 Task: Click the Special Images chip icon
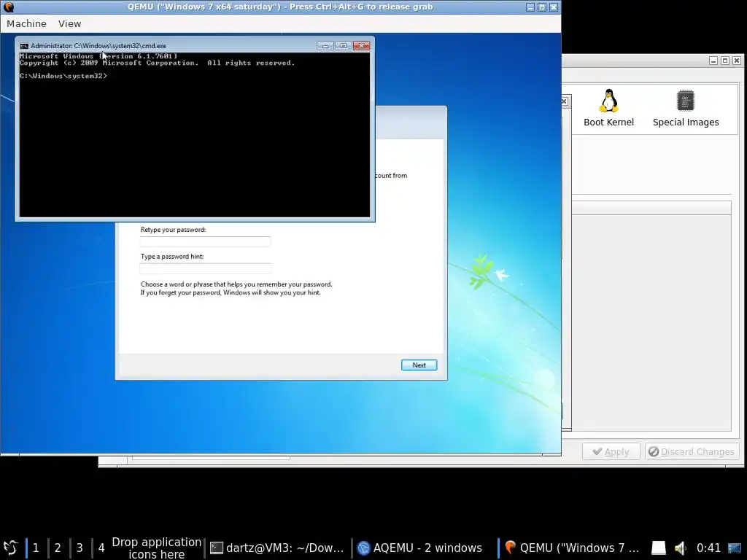tap(686, 101)
